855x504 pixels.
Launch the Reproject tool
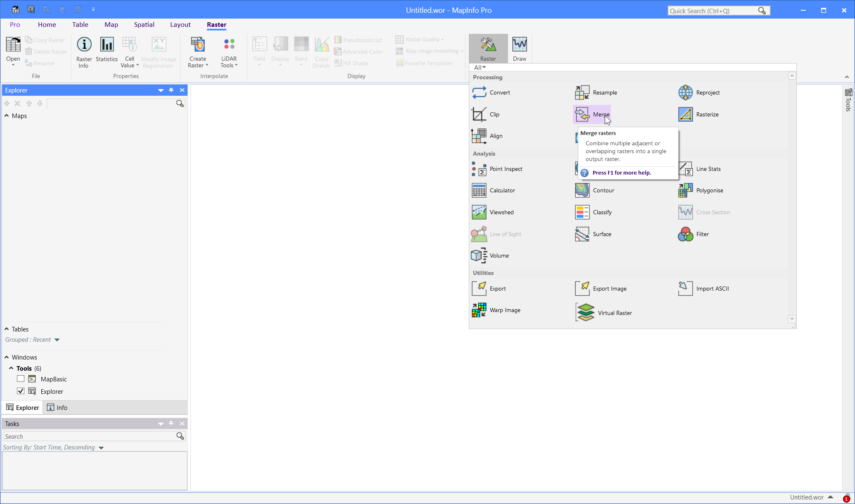pyautogui.click(x=699, y=92)
